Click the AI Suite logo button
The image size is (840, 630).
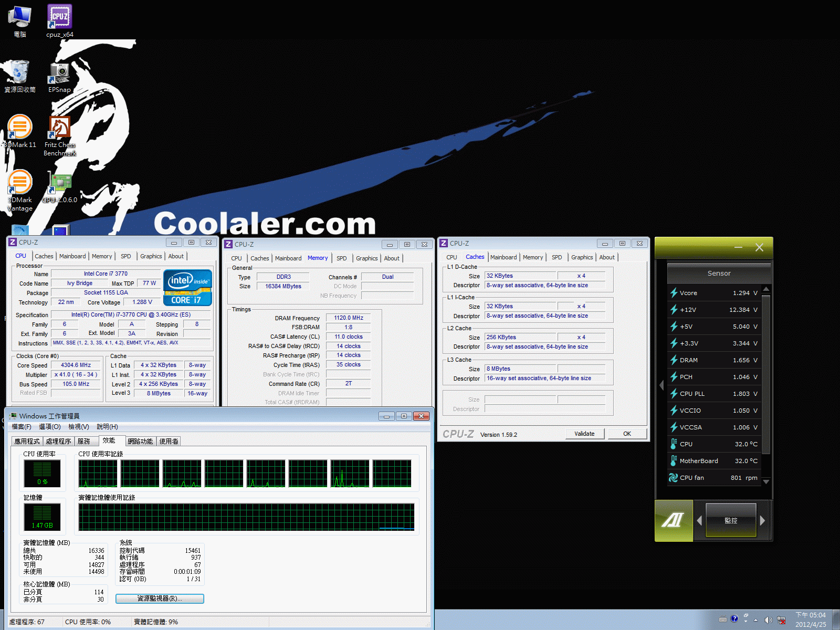[x=674, y=520]
